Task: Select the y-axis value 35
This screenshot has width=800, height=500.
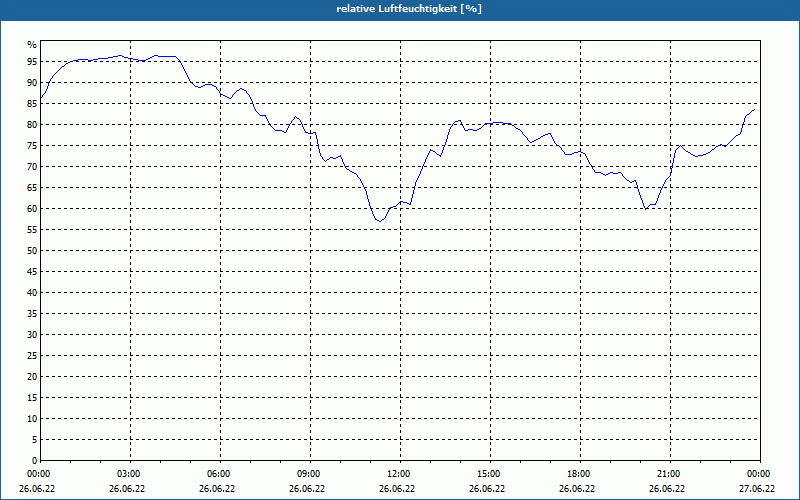Action: 32,314
